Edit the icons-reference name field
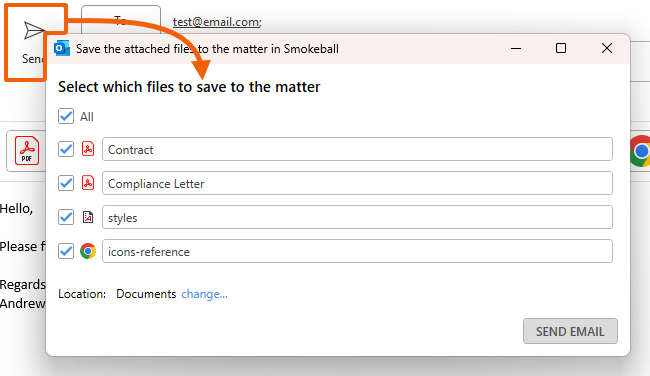 point(357,251)
